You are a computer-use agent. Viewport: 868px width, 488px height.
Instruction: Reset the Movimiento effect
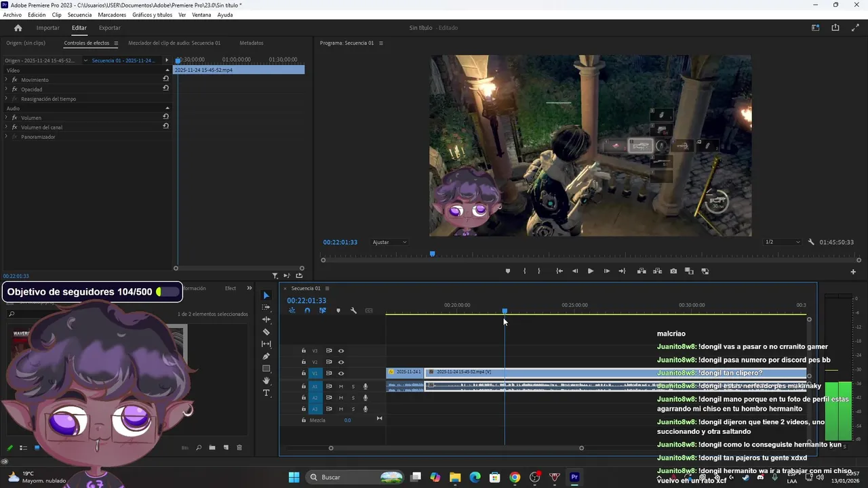165,79
